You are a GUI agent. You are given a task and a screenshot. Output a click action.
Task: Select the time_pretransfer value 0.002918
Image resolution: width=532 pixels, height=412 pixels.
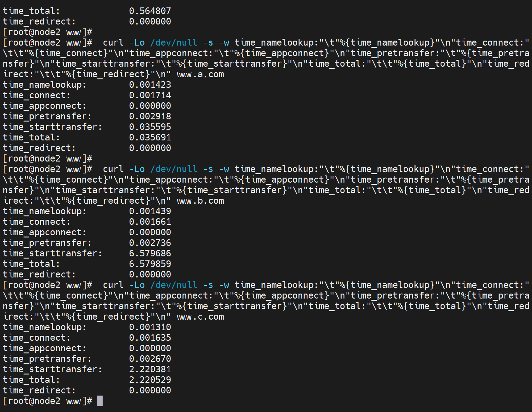point(150,116)
